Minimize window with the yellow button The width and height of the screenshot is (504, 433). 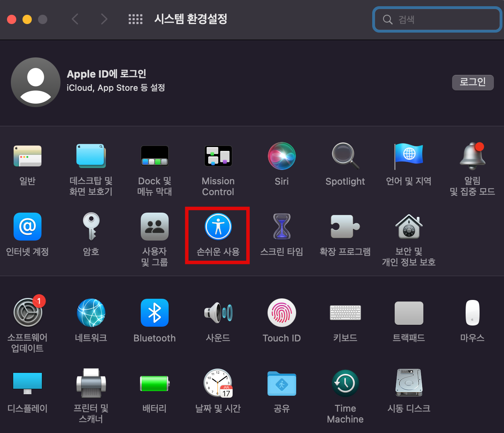click(27, 19)
